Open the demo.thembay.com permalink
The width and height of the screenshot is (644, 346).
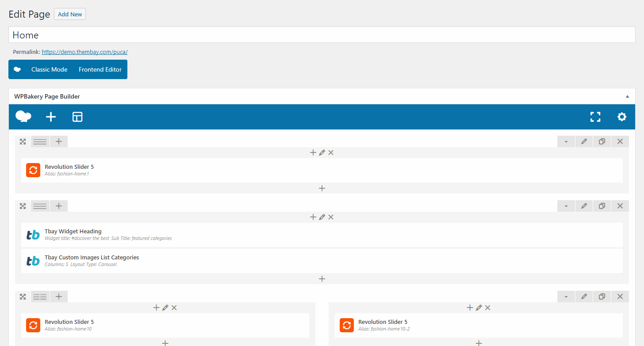click(x=84, y=52)
